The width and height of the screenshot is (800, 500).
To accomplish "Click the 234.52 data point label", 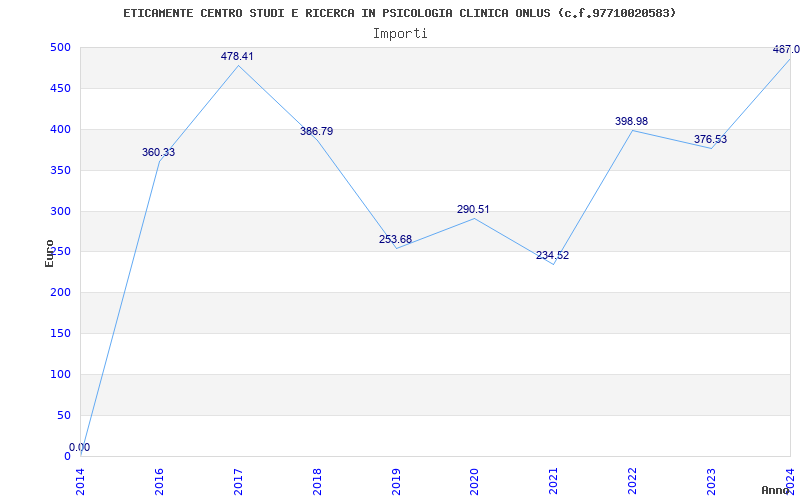I will [x=552, y=256].
